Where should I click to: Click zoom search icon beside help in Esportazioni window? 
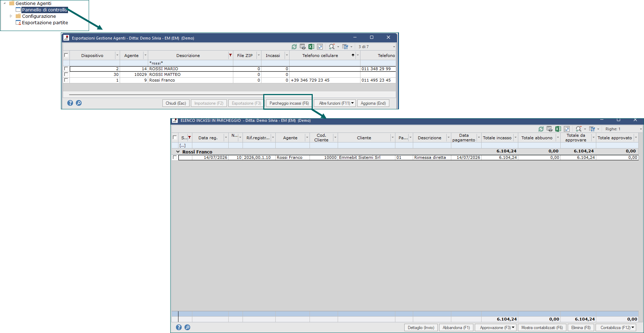tap(79, 103)
